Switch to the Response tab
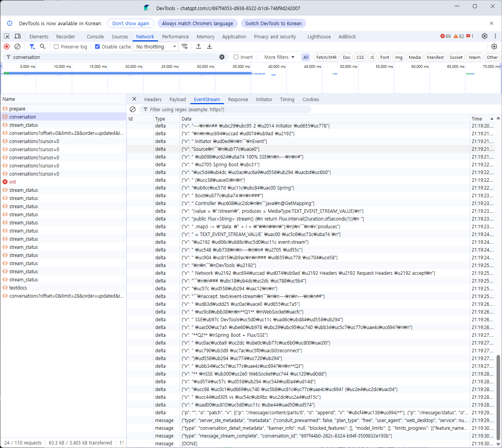The width and height of the screenshot is (502, 448). click(238, 99)
